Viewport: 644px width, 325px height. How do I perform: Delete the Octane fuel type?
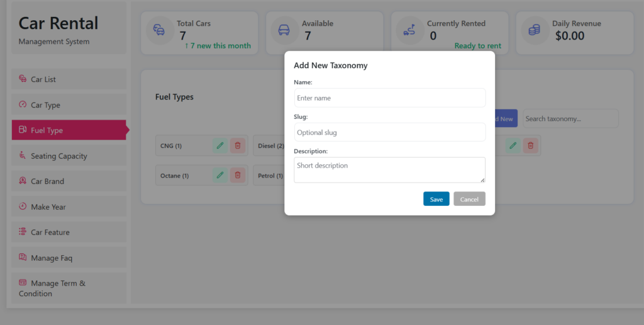(x=237, y=175)
